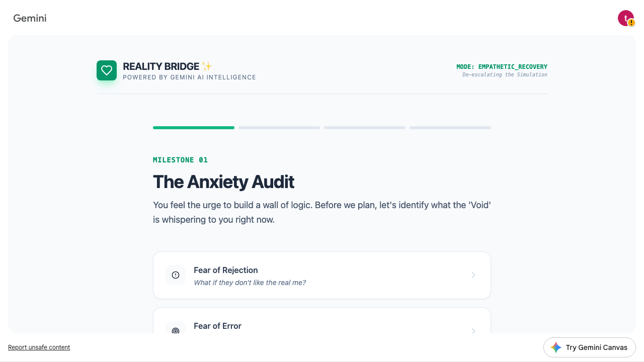Click the fourth progress step segment
This screenshot has height=362, width=644.
[x=450, y=128]
